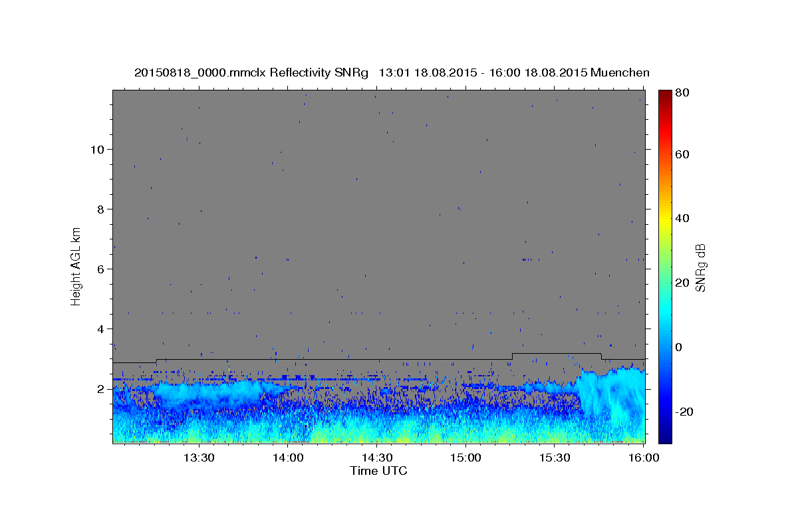Viewport: 798px width, 532px height.
Task: Click the 13:30 time tick label
Action: click(198, 458)
